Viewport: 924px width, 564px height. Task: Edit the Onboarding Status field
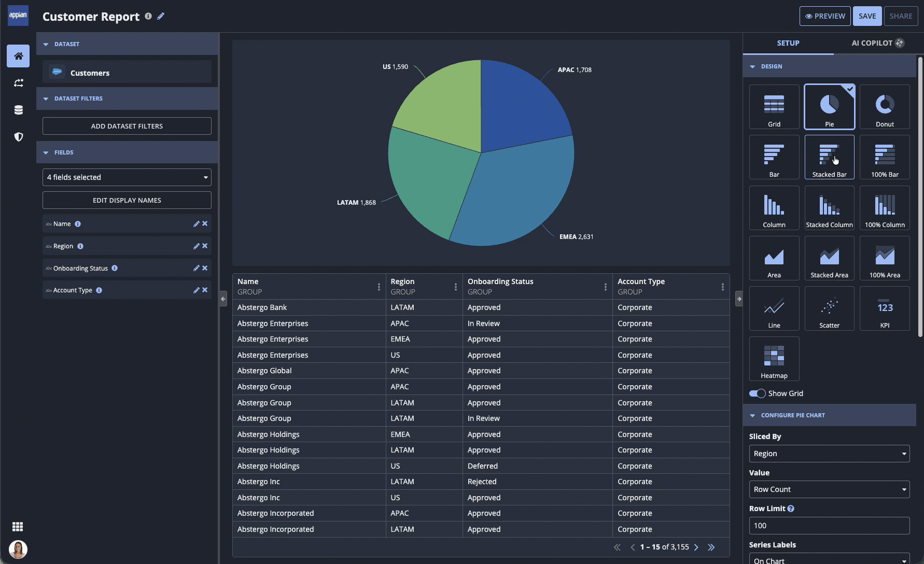196,269
